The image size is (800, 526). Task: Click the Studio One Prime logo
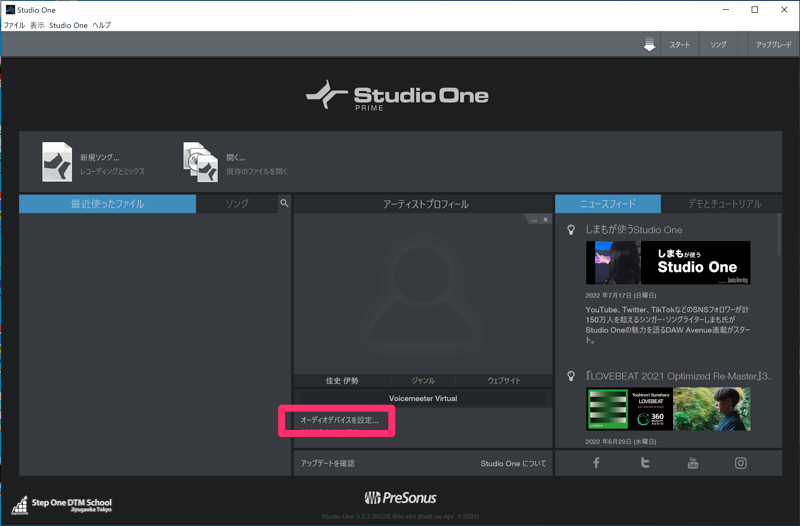(397, 95)
